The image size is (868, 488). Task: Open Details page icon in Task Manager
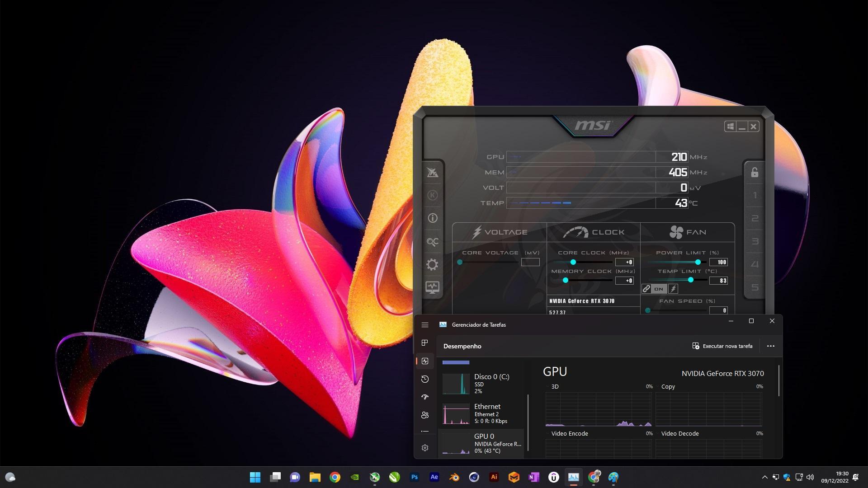coord(425,432)
